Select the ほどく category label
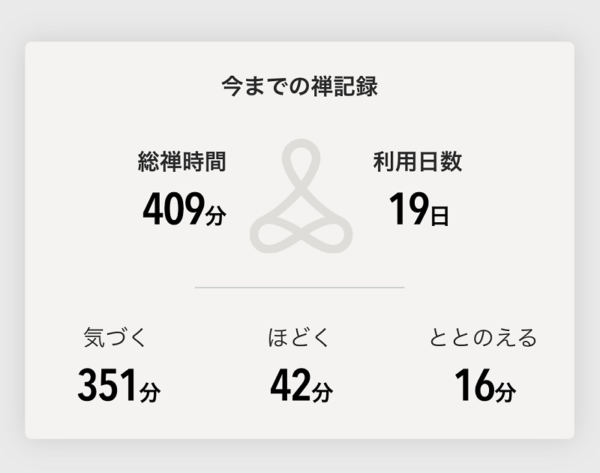The image size is (600, 473). 299,338
